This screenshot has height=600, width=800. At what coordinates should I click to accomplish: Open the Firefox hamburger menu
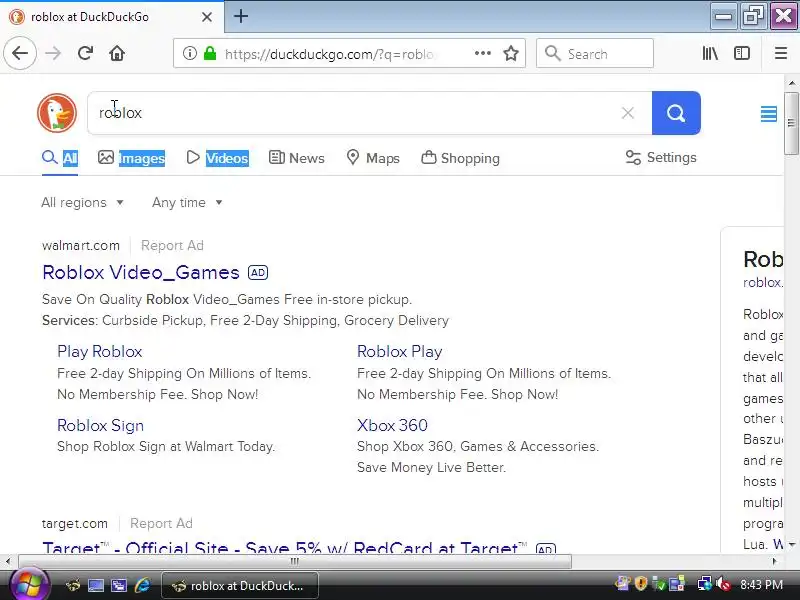click(781, 53)
